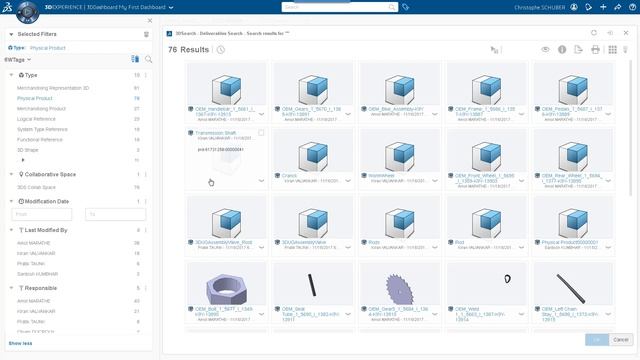
Task: Open Last Modified By three-dot menu
Action: [146, 230]
